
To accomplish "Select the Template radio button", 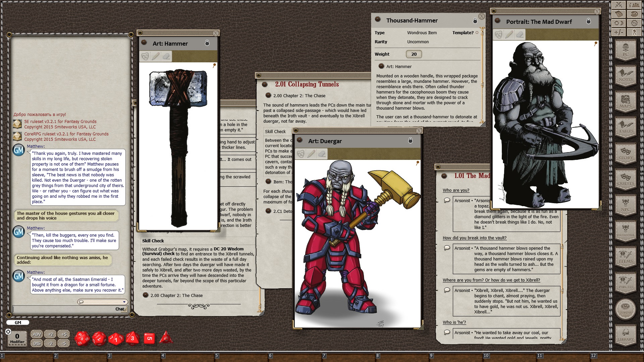I will pyautogui.click(x=477, y=33).
